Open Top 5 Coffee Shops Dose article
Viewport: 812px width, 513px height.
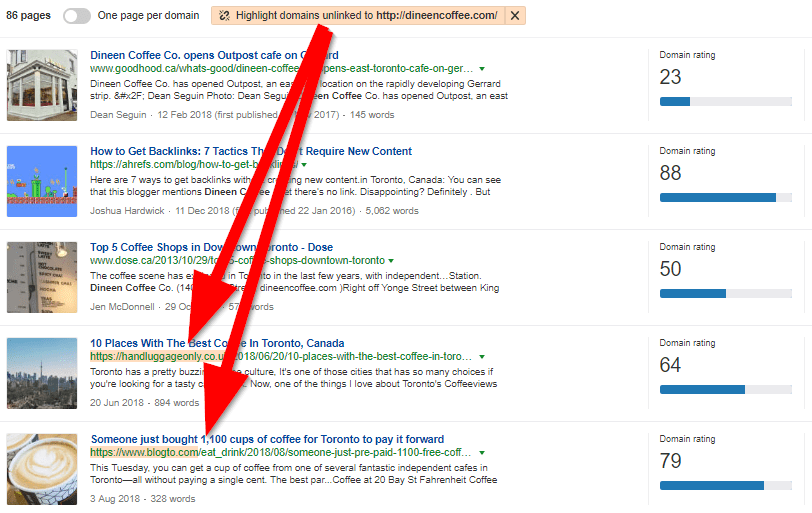[211, 247]
